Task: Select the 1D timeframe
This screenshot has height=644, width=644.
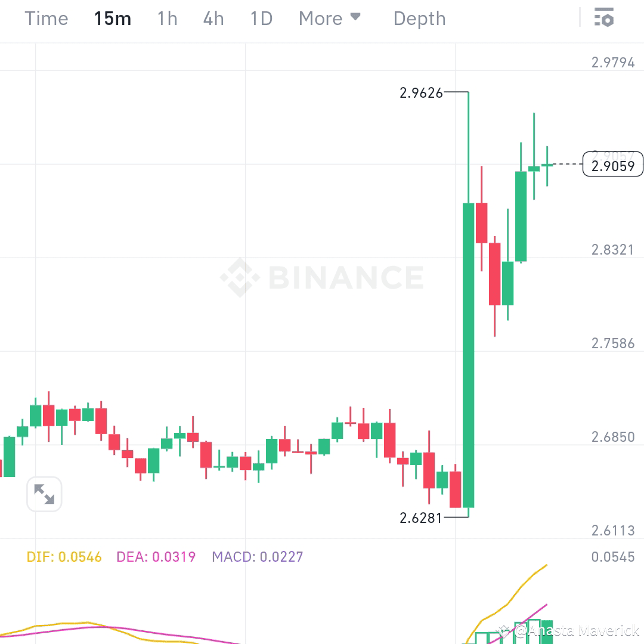Action: [x=261, y=18]
